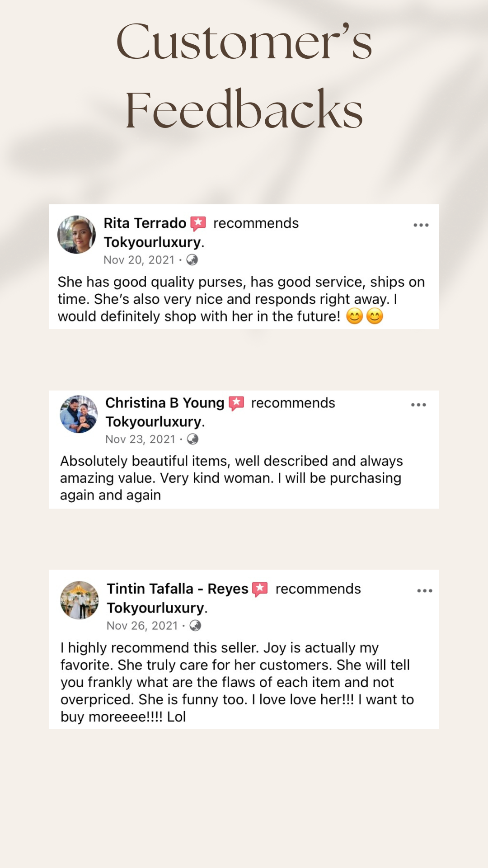This screenshot has height=868, width=488.
Task: Open options menu on Tintin Tafalla's review
Action: 424,590
